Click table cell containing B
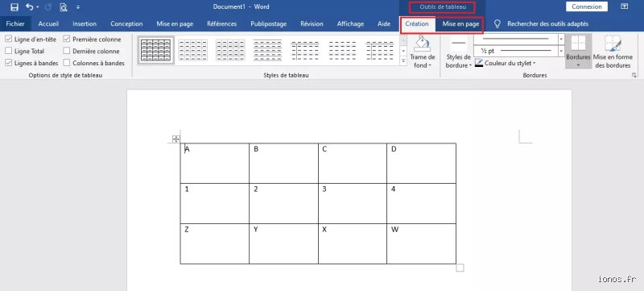The height and width of the screenshot is (291, 644). pos(283,163)
